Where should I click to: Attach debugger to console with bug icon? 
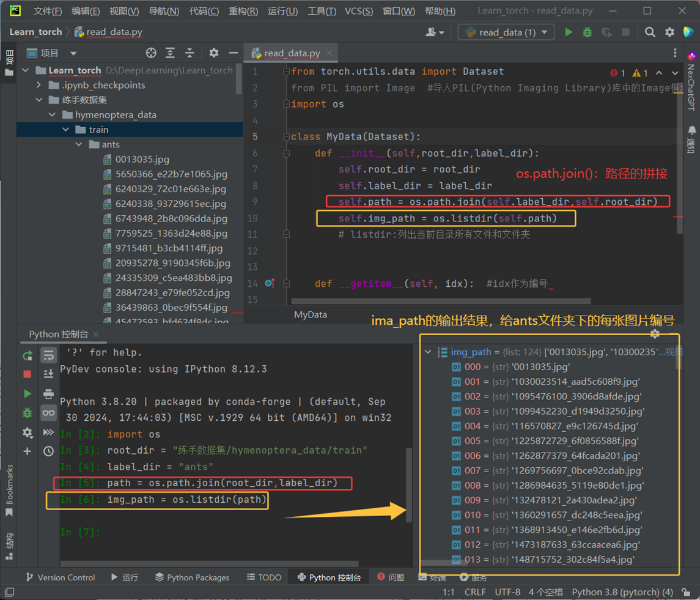[28, 413]
